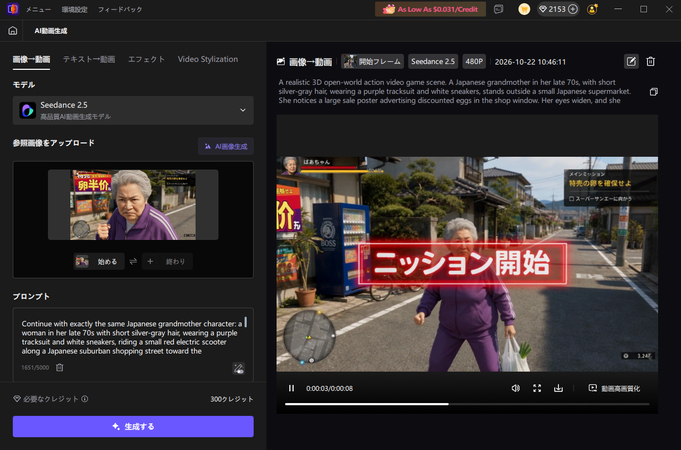This screenshot has width=681, height=450.
Task: Click the AI prompt enhance icon
Action: pyautogui.click(x=238, y=369)
